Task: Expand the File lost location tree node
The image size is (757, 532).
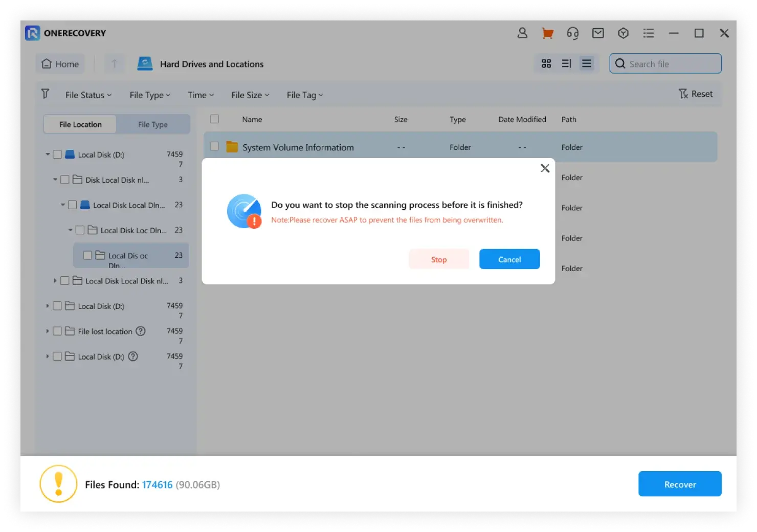Action: point(48,331)
